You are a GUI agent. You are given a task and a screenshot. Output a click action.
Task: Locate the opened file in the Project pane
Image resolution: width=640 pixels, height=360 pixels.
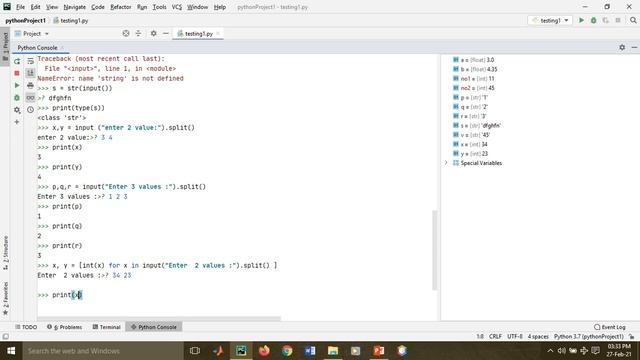[126, 33]
